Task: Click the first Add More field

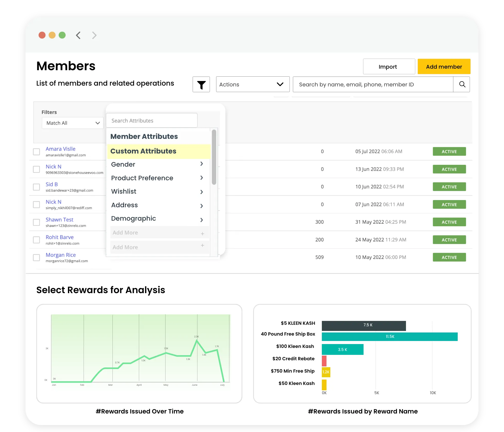Action: (x=160, y=232)
